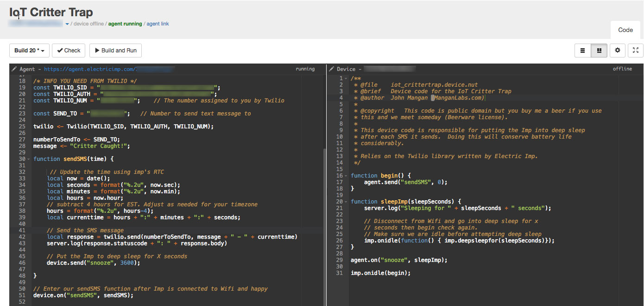Click the running label in Agent header

point(305,69)
